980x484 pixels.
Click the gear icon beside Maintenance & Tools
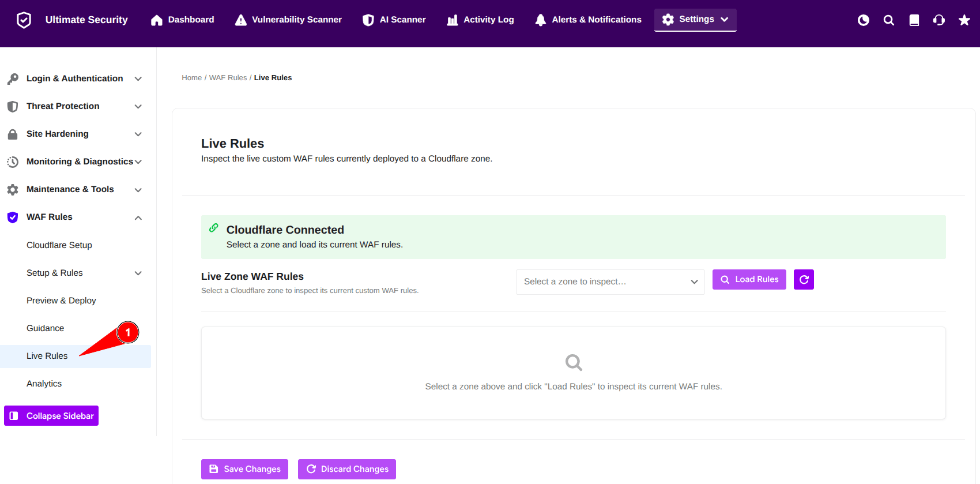(13, 190)
